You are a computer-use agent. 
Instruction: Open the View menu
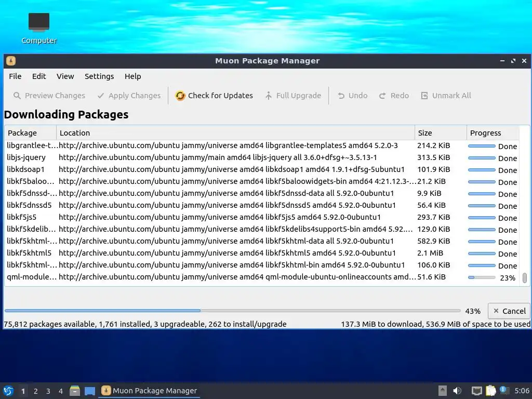[65, 76]
